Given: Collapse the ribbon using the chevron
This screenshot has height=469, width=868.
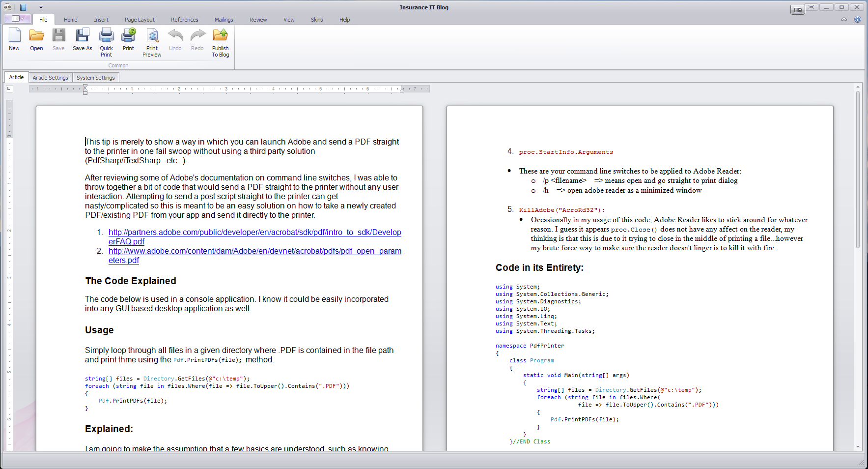Looking at the screenshot, I should (844, 20).
